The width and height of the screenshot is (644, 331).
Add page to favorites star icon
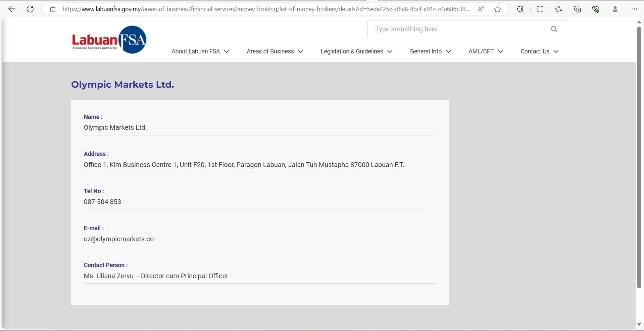[497, 9]
